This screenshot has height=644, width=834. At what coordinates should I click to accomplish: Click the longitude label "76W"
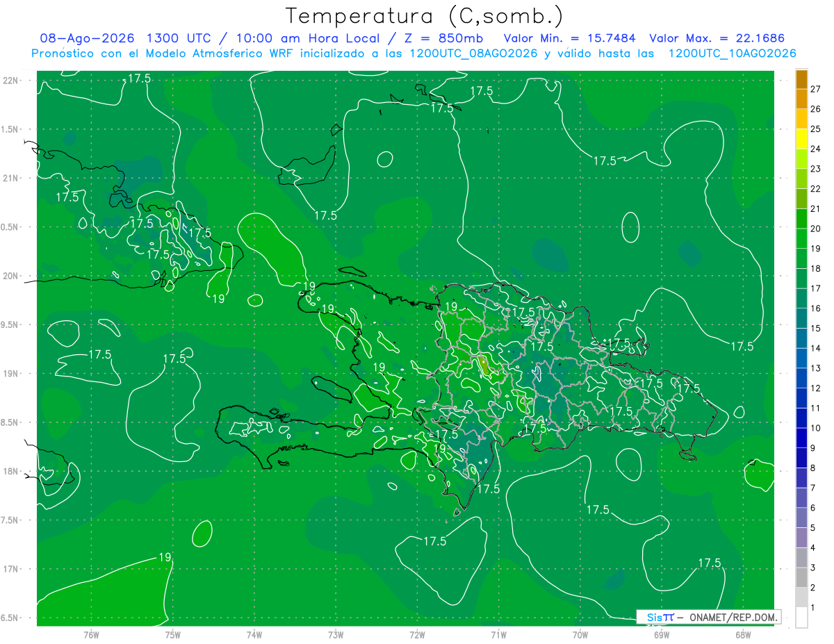coord(91,634)
